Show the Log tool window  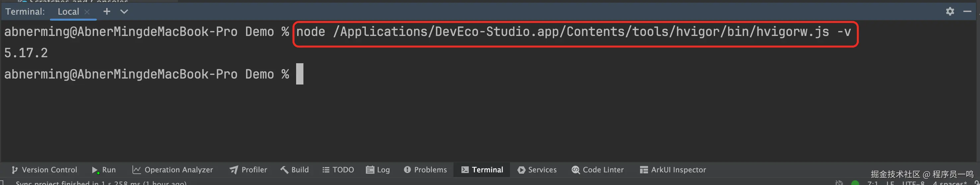pyautogui.click(x=378, y=170)
